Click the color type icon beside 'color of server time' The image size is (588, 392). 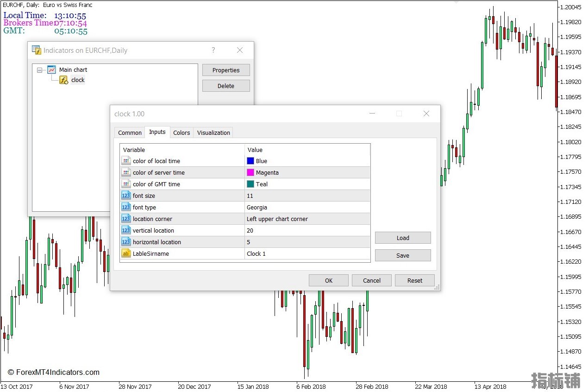(126, 172)
